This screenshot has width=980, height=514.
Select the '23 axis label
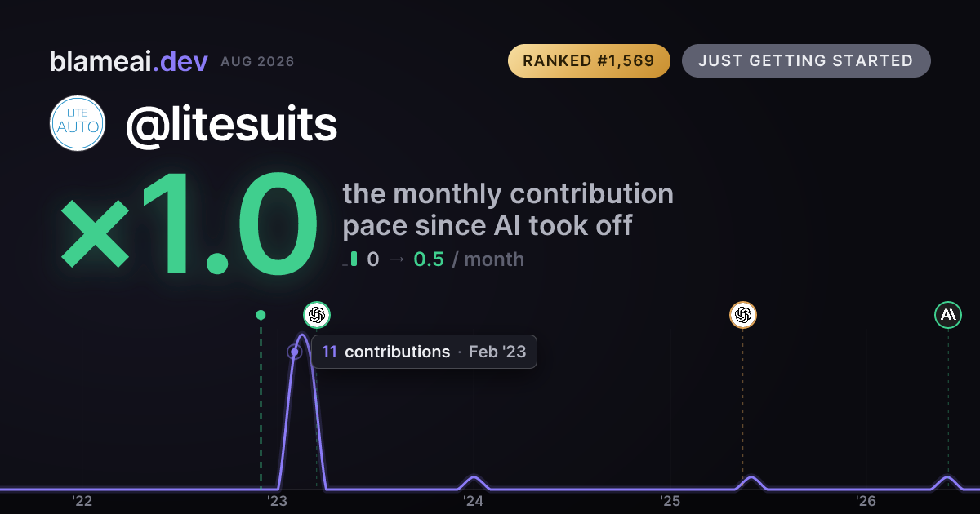(x=278, y=500)
